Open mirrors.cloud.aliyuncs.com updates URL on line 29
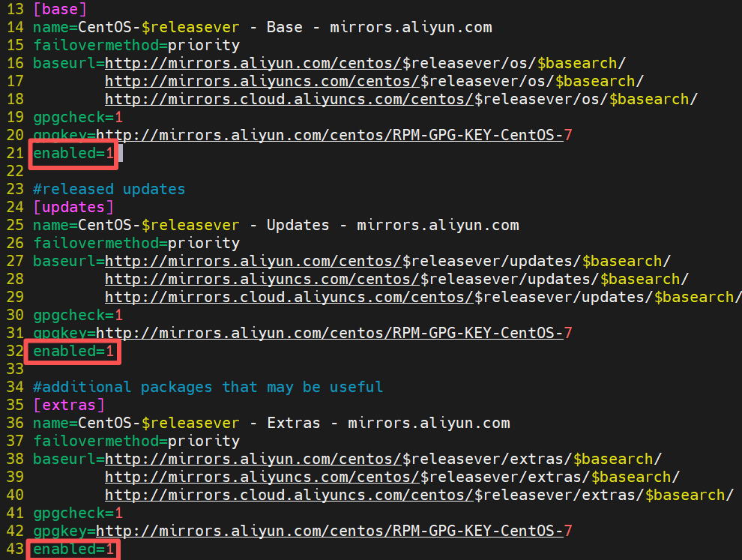This screenshot has height=560, width=742. [423, 297]
